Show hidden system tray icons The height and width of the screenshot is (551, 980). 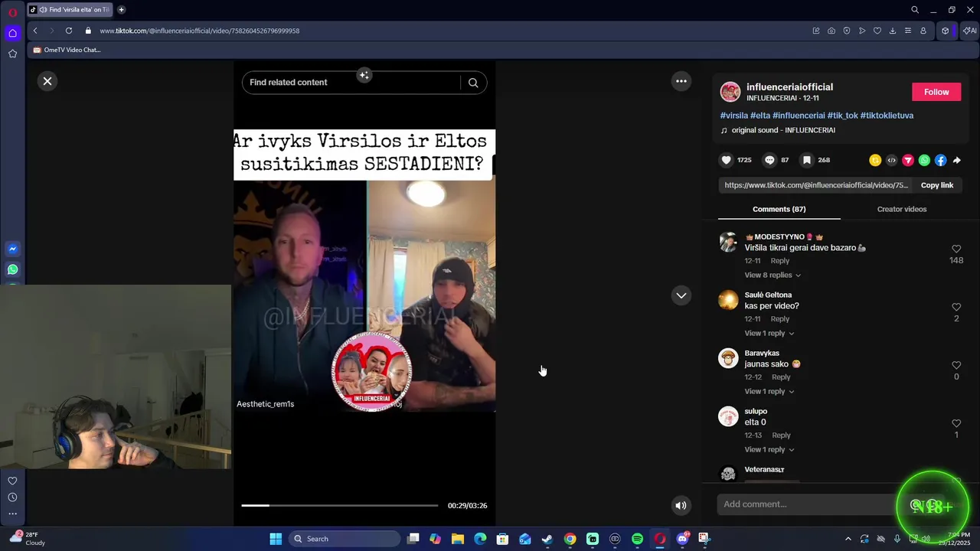848,539
